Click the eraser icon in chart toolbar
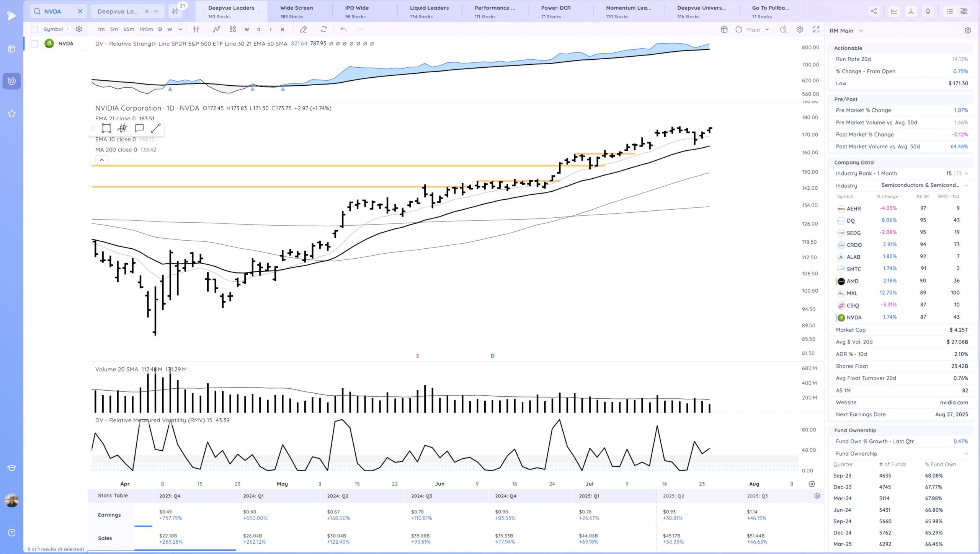The image size is (980, 554). 303,29
